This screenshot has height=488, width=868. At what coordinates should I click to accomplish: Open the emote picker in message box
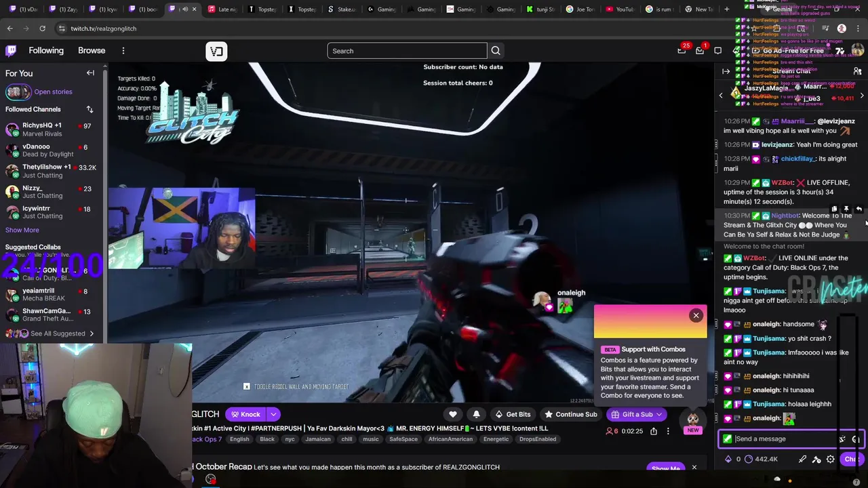click(856, 439)
